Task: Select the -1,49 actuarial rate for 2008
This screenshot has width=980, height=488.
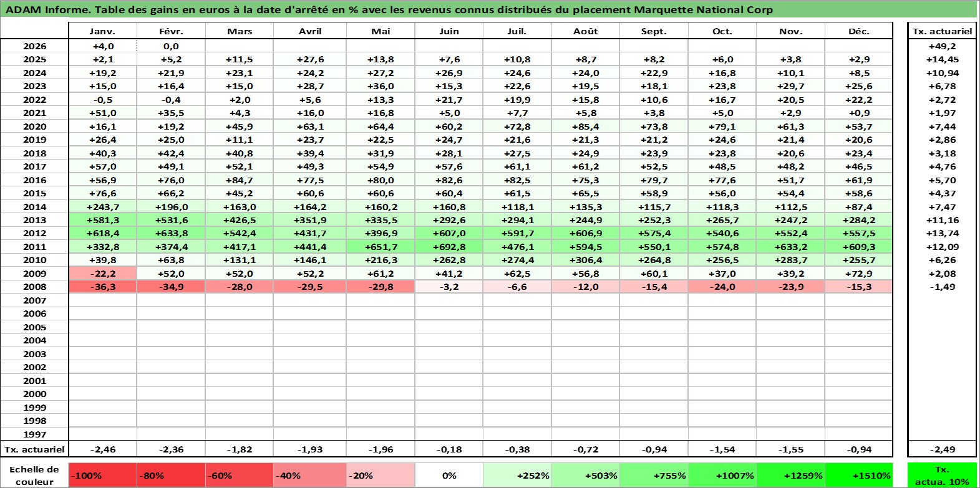Action: click(942, 287)
